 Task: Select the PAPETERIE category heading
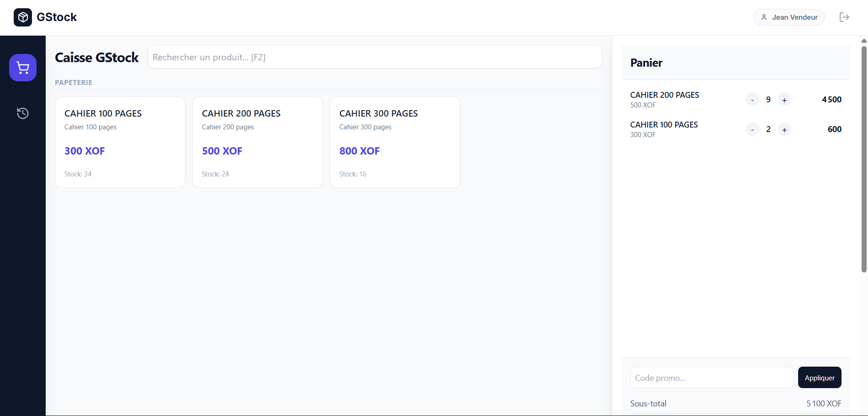point(74,83)
